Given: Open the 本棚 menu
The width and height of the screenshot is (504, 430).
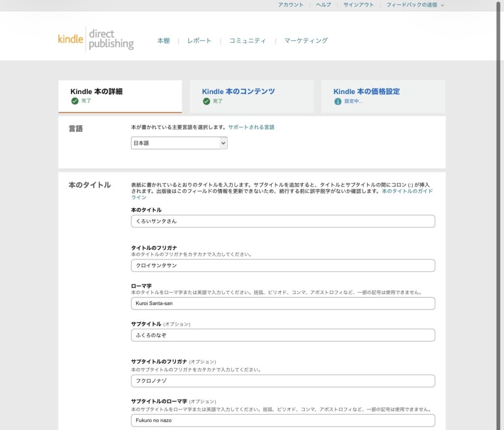Looking at the screenshot, I should pos(163,41).
